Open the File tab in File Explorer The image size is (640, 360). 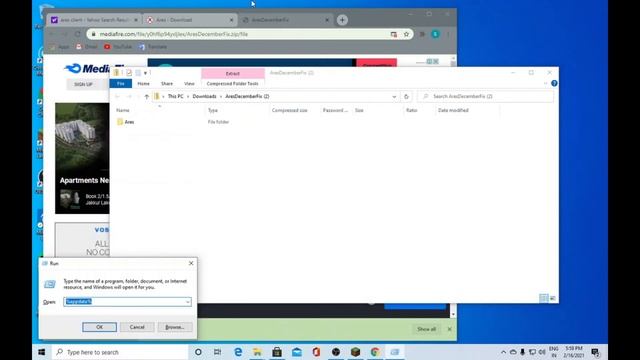(120, 84)
